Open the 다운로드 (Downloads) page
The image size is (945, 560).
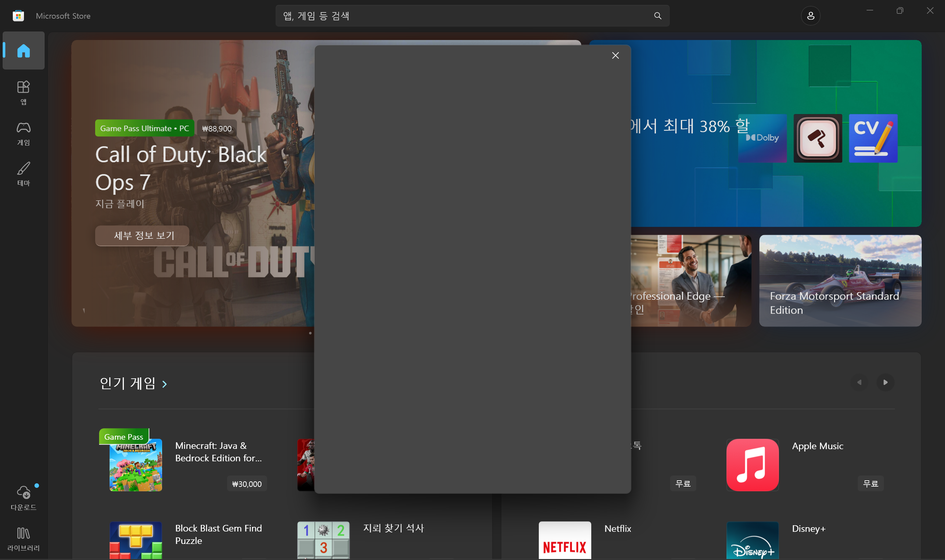tap(23, 498)
